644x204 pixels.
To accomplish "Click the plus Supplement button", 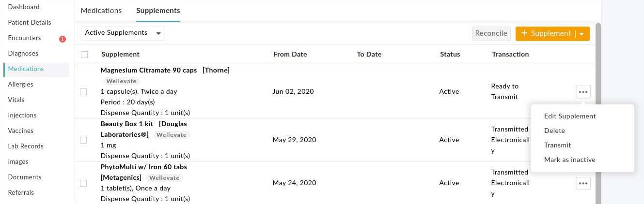I will tap(546, 34).
